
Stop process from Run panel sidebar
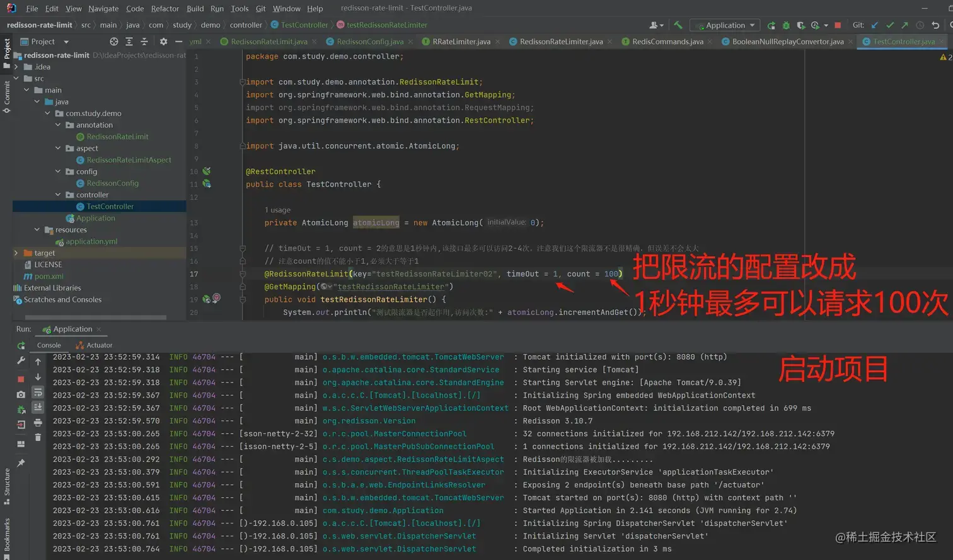[x=21, y=379]
